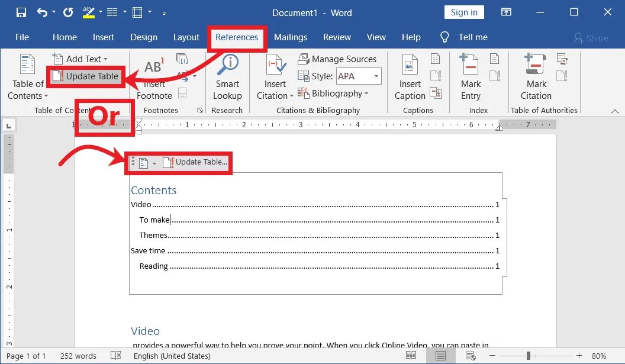Click the Redo icon in the title bar

pyautogui.click(x=68, y=13)
